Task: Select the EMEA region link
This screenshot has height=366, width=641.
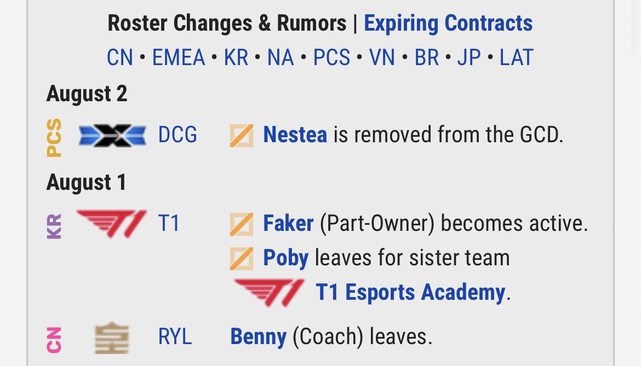Action: (x=178, y=57)
